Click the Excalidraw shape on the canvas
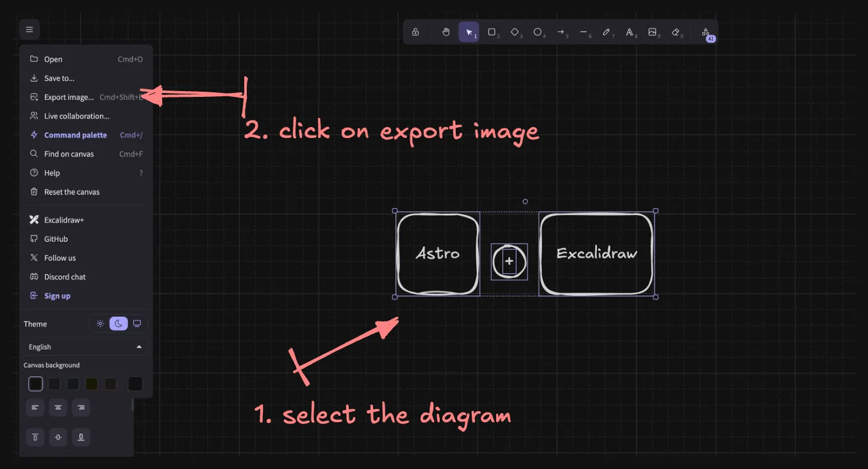Image resolution: width=868 pixels, height=469 pixels. point(596,253)
